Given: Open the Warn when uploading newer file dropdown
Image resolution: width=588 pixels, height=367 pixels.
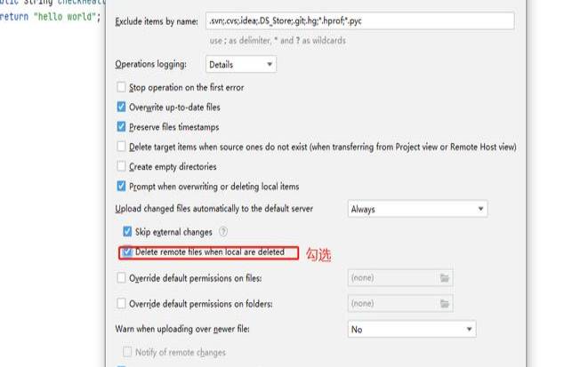Looking at the screenshot, I should (412, 329).
